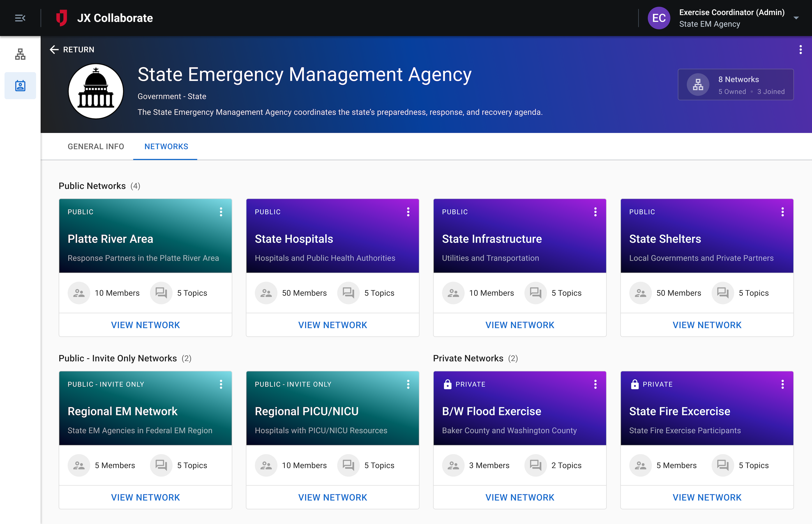Click the '2 Topics' count on B/W Flood Exercise
Screen dimensions: 812x524
point(567,465)
